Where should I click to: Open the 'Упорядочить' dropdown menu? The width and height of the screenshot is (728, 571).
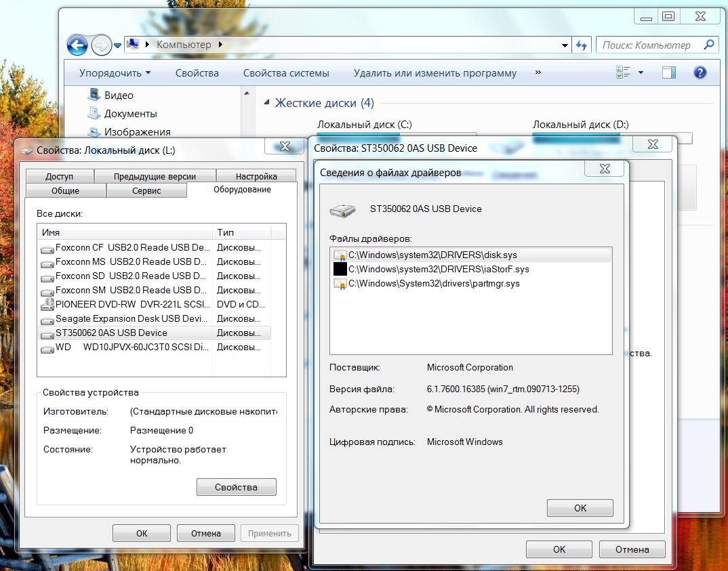click(115, 73)
